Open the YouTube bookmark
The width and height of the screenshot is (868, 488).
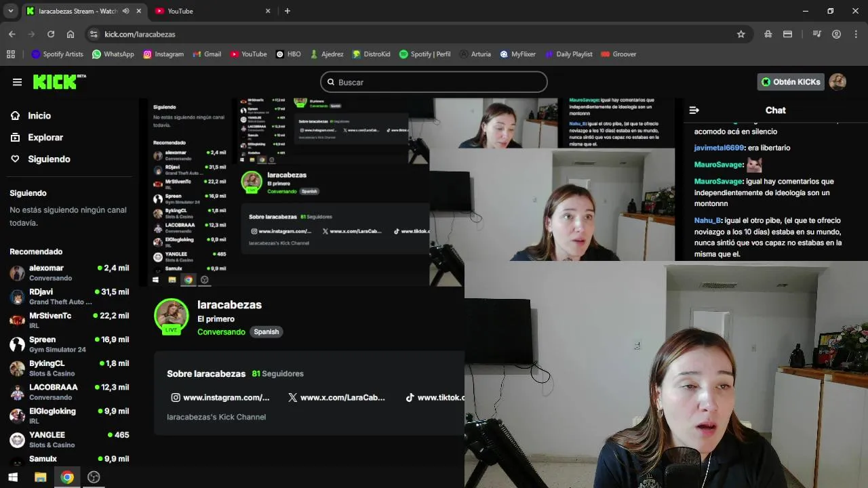click(248, 54)
